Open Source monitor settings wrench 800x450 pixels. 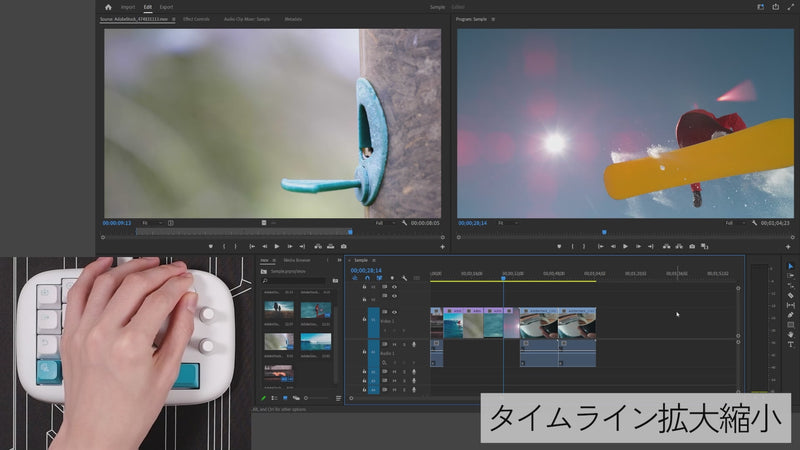[x=404, y=223]
